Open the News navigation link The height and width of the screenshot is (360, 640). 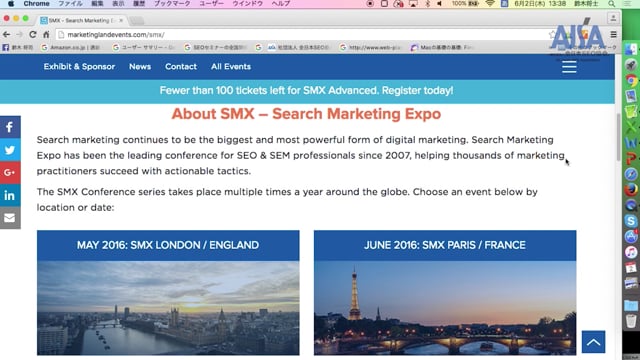click(x=140, y=67)
